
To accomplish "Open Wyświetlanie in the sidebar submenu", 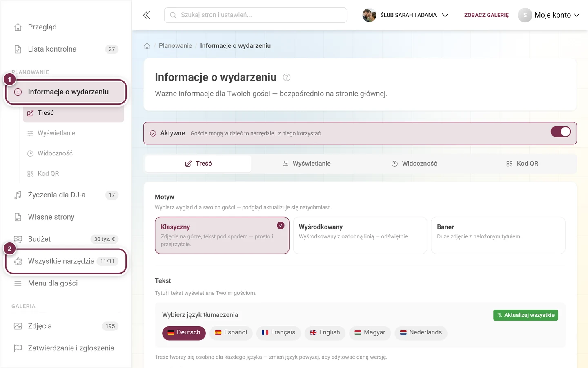I will (73, 133).
